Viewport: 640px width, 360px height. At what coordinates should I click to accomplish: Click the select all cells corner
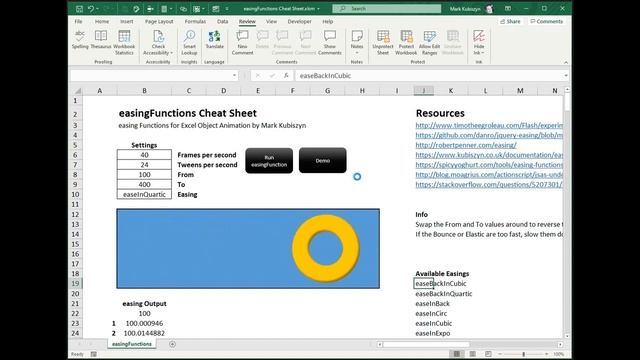(x=77, y=91)
